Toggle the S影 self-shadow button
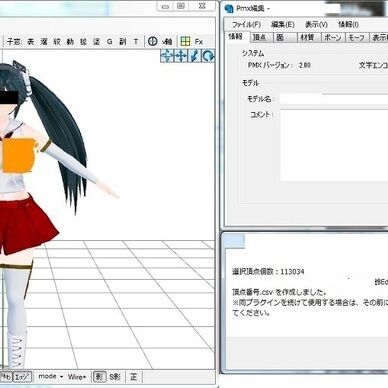 [115, 377]
